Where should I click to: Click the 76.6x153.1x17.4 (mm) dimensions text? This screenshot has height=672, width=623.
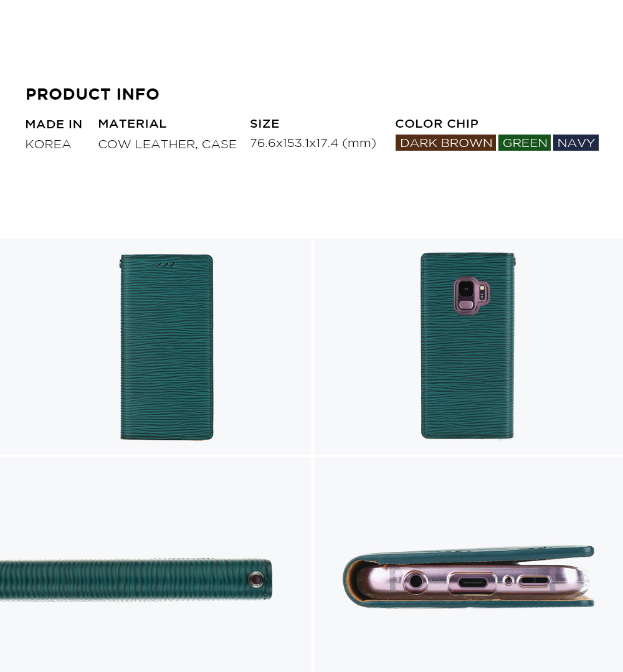313,143
